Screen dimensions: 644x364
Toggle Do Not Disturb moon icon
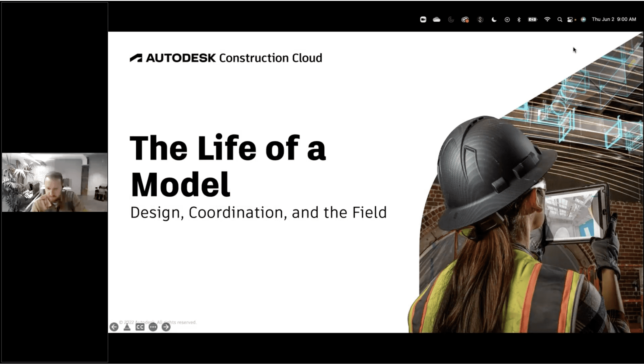click(494, 20)
